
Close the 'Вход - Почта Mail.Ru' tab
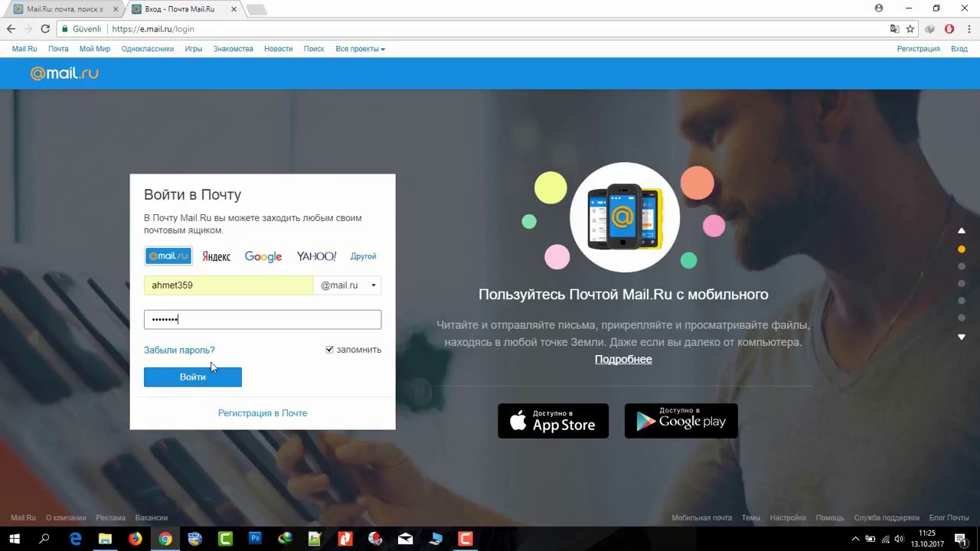[233, 9]
